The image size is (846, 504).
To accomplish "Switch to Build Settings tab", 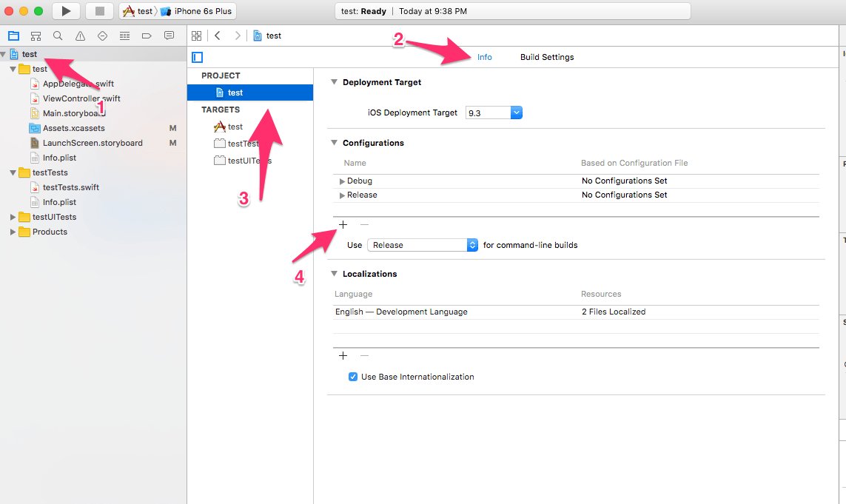I will pyautogui.click(x=547, y=57).
